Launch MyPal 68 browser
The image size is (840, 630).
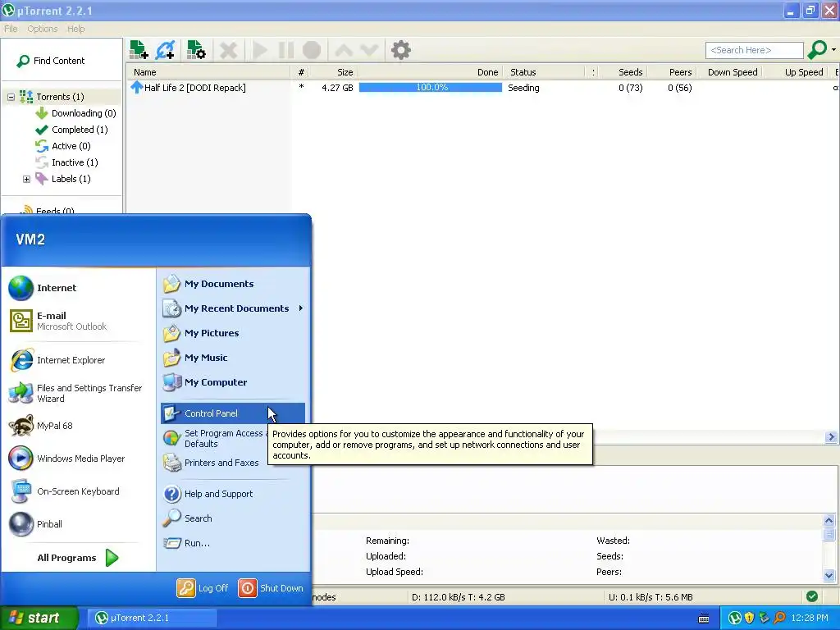click(x=78, y=426)
